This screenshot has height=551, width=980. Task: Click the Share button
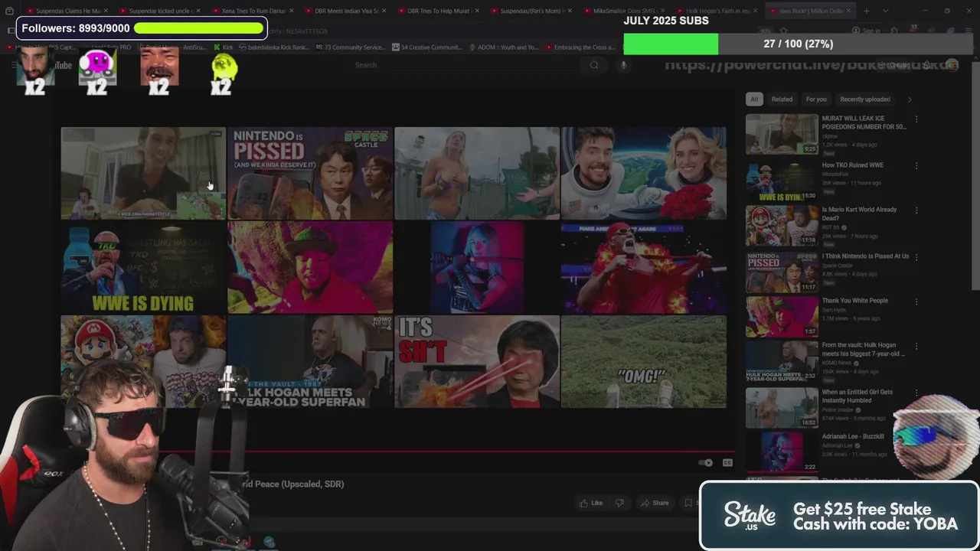[x=655, y=503]
